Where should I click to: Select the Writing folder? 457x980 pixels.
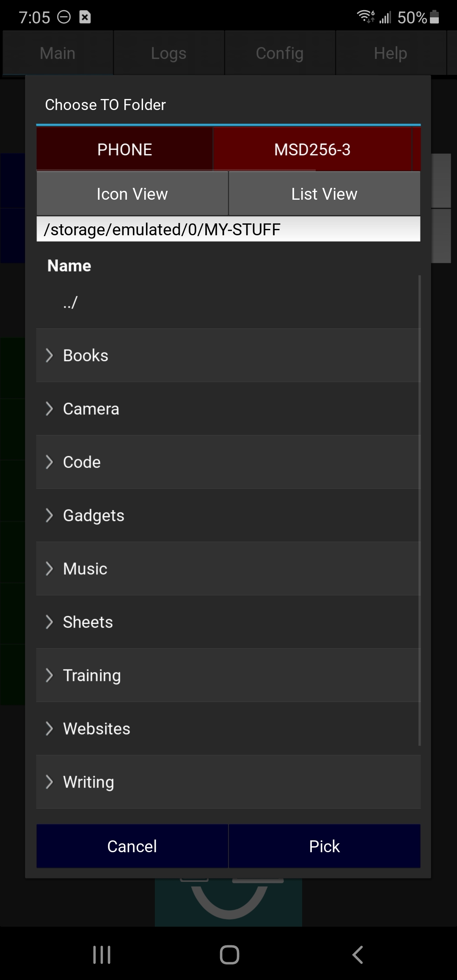[x=89, y=782]
